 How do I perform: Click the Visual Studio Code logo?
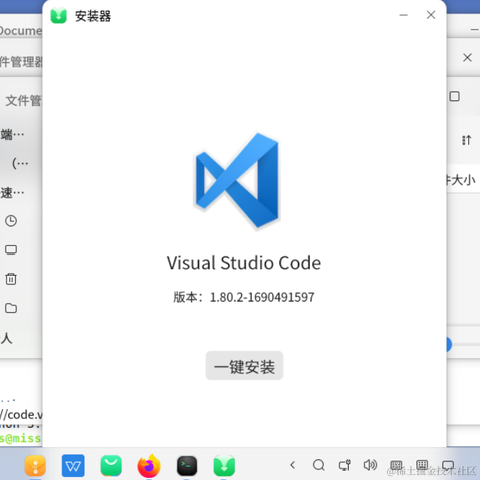[237, 180]
